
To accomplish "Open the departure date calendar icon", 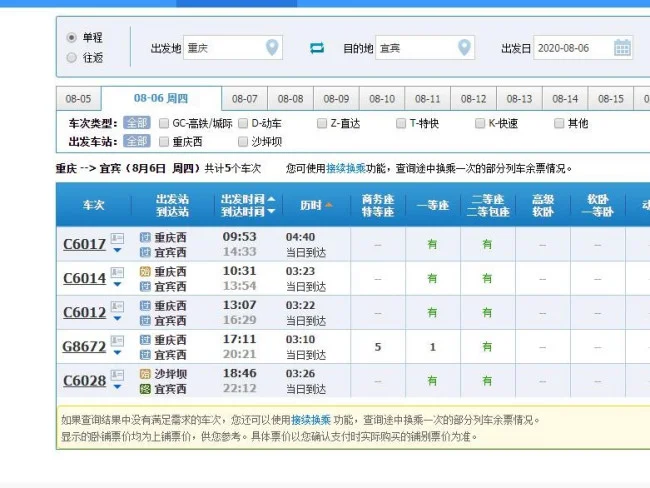I will (x=622, y=47).
